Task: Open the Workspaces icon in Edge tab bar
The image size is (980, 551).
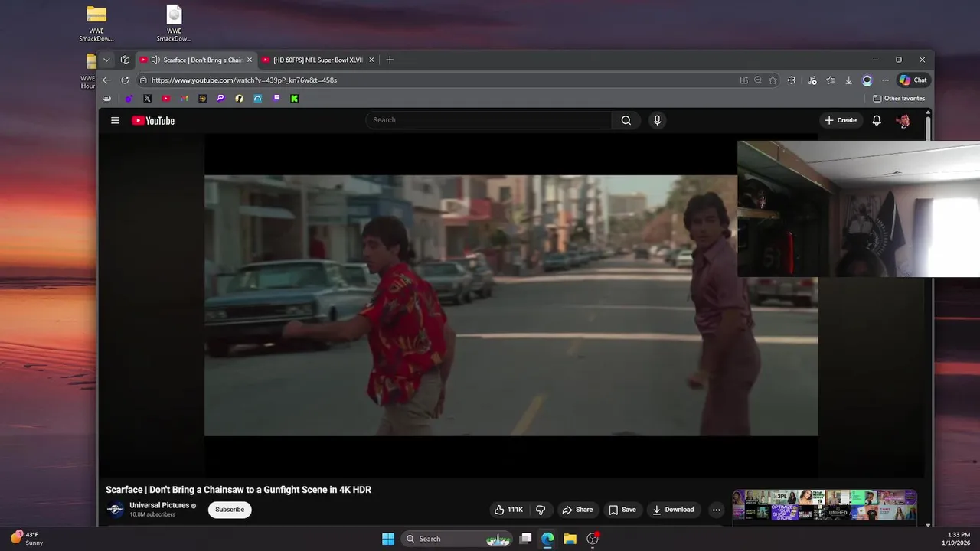Action: coord(125,60)
